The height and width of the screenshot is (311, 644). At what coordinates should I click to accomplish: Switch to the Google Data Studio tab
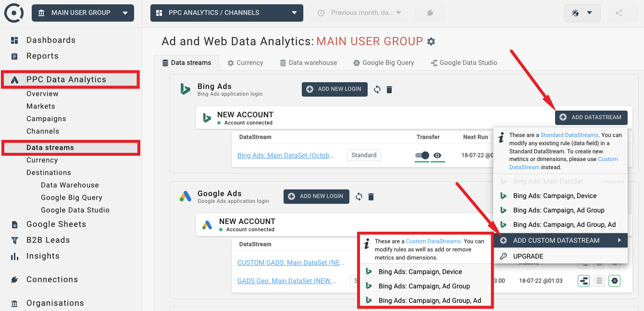pos(464,62)
